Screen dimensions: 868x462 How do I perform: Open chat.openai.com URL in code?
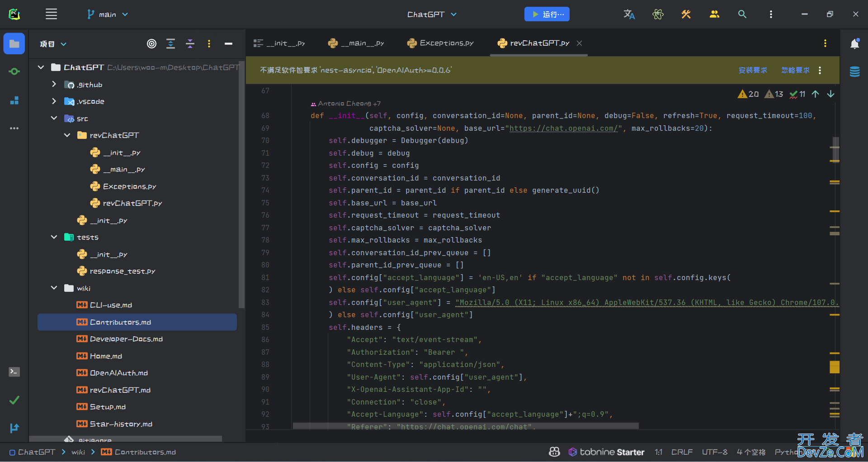click(564, 129)
